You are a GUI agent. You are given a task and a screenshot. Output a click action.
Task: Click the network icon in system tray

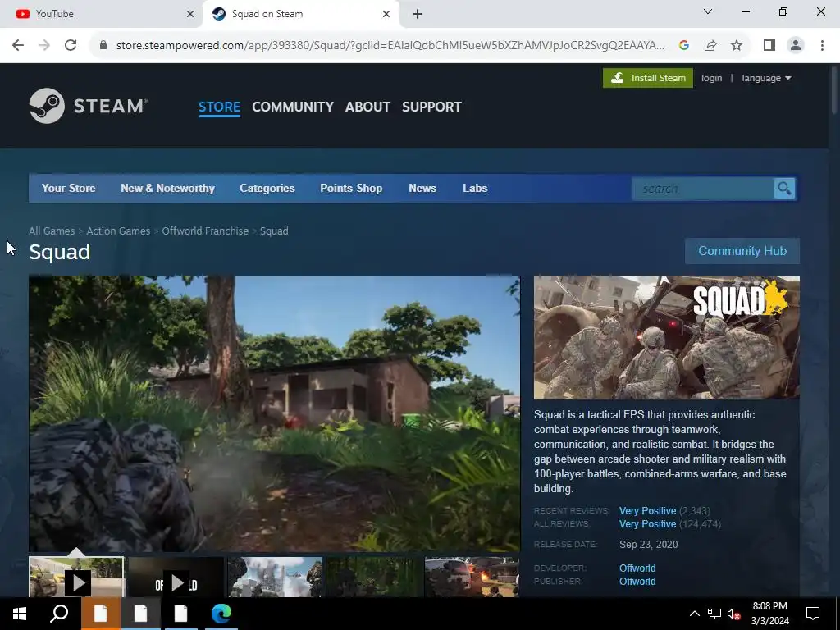tap(714, 614)
